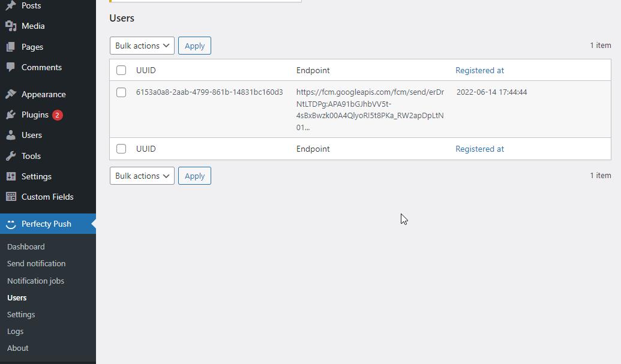
Task: Click the top 1 item count
Action: [x=601, y=46]
